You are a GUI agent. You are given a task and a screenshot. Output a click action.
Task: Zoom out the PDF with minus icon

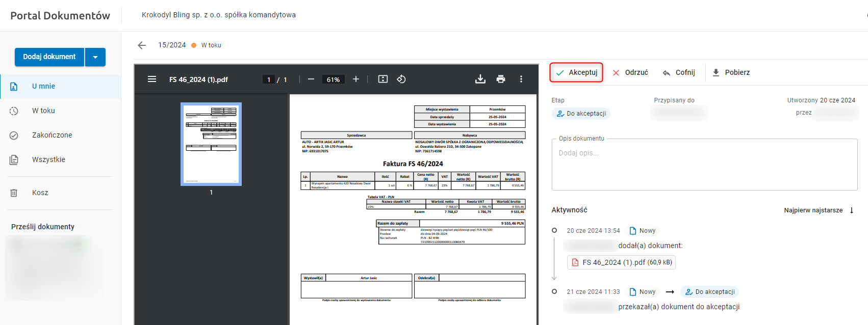311,79
